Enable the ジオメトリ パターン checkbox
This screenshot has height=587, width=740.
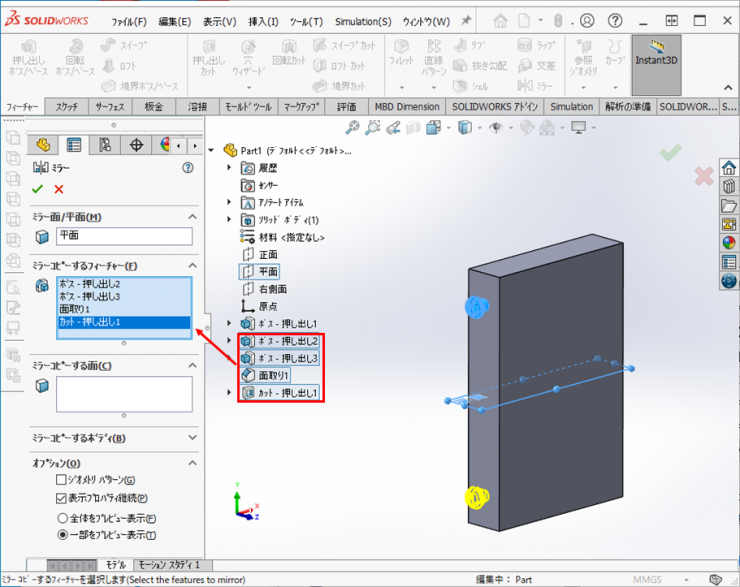point(62,480)
